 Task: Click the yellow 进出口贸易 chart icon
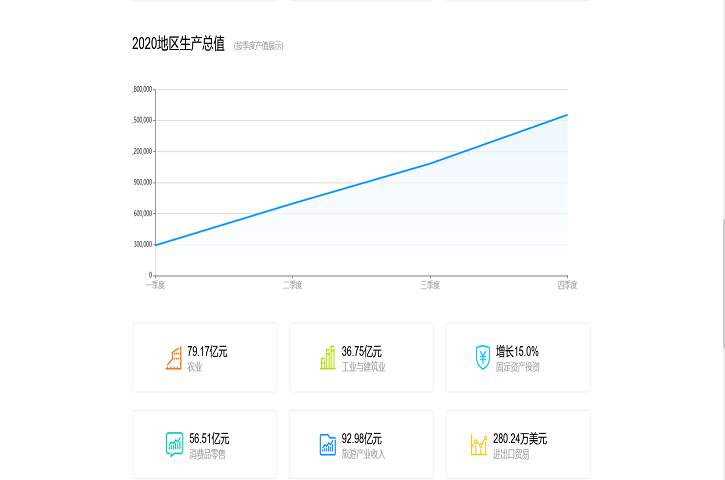(x=479, y=445)
